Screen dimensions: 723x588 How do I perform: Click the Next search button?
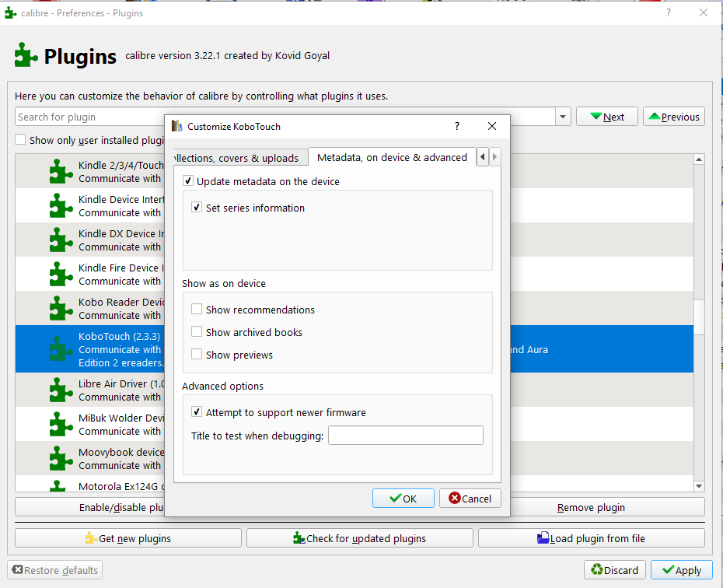(607, 117)
